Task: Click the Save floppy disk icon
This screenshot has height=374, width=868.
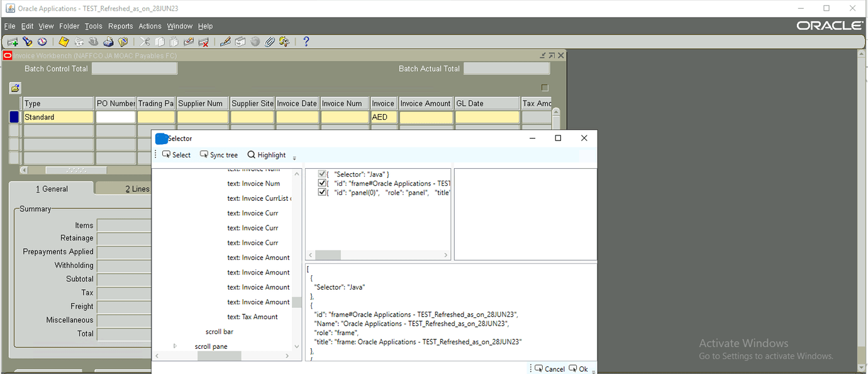Action: coord(64,42)
